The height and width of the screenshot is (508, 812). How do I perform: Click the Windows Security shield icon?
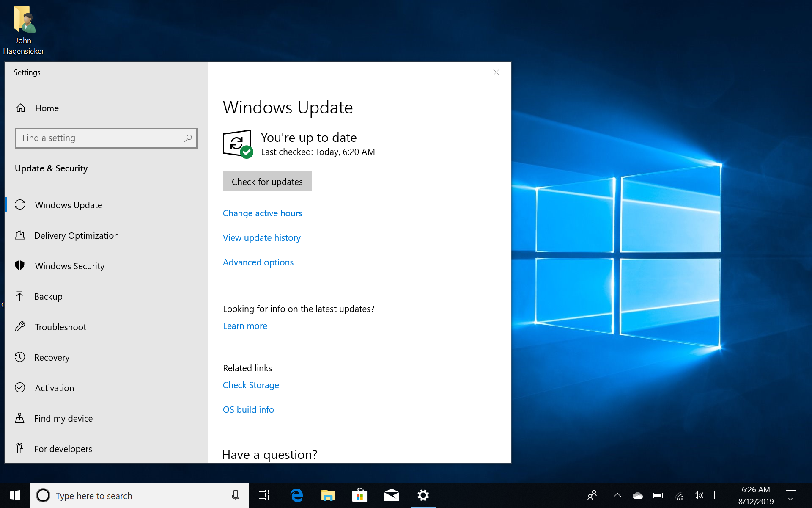point(20,265)
